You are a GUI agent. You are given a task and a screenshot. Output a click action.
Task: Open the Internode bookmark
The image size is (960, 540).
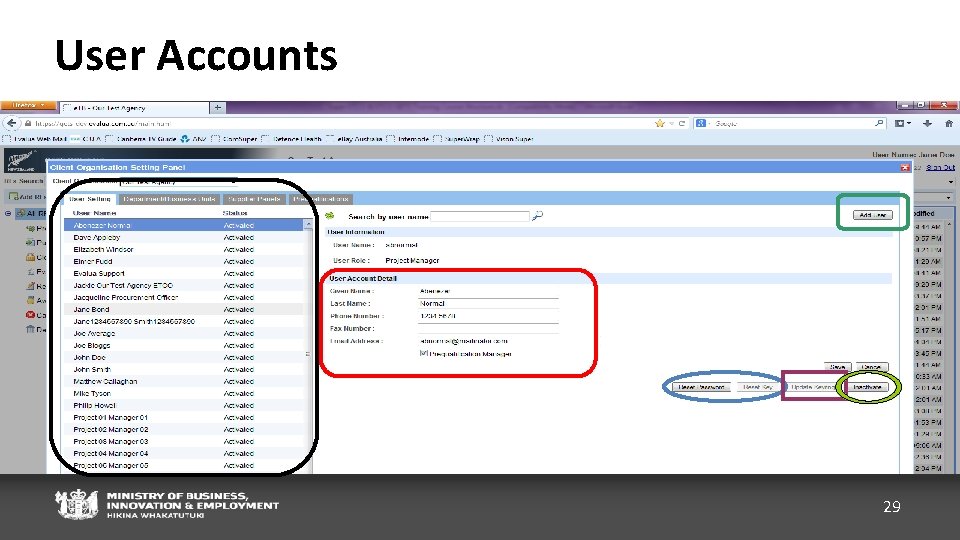(408, 139)
